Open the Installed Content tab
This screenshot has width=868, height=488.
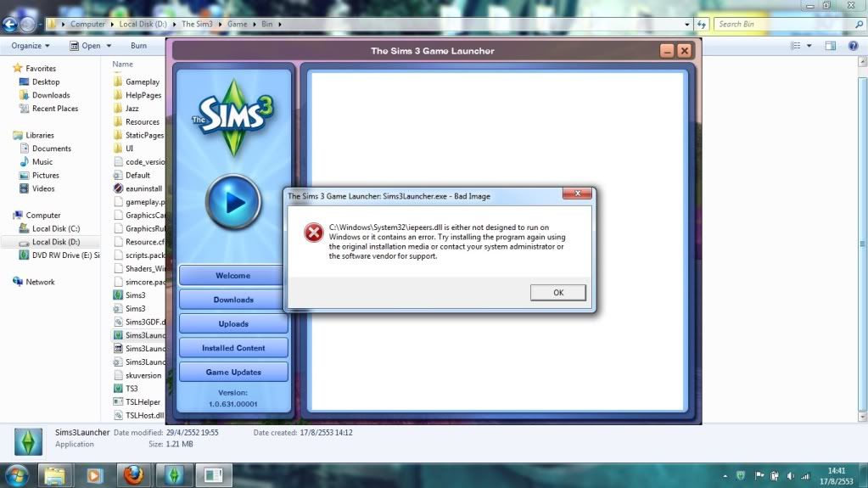coord(233,348)
